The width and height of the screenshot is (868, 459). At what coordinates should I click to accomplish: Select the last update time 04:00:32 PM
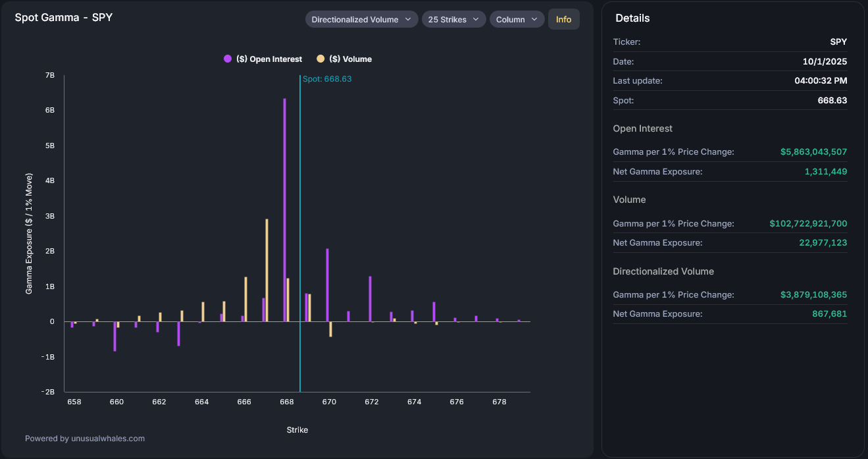821,81
